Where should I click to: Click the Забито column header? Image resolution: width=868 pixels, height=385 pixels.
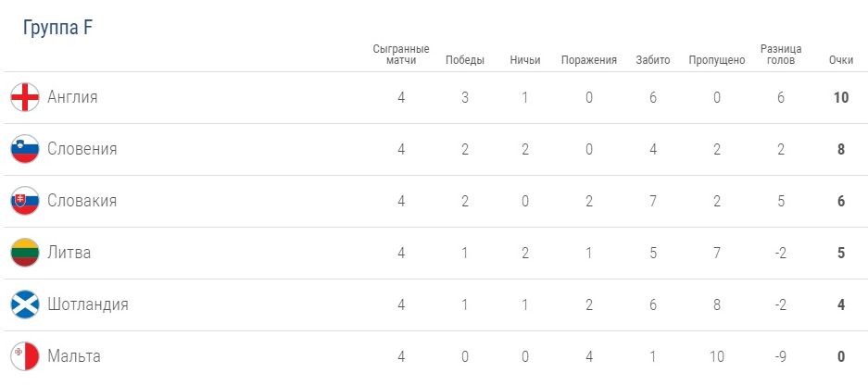[653, 60]
